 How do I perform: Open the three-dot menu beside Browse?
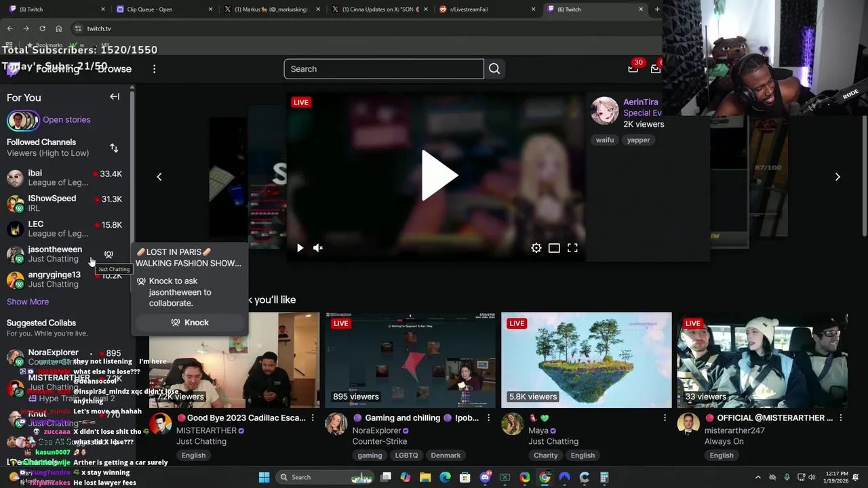[154, 68]
